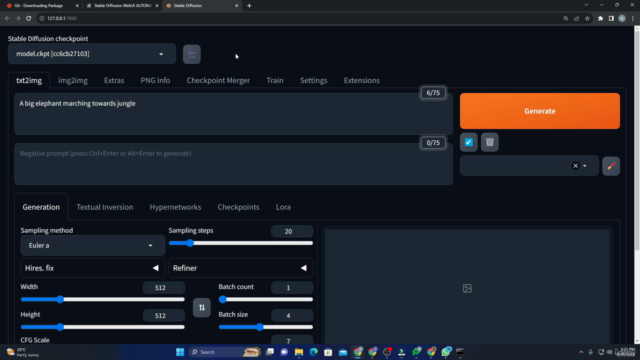Open the PNG Info tab
The image size is (640, 360).
[x=155, y=80]
